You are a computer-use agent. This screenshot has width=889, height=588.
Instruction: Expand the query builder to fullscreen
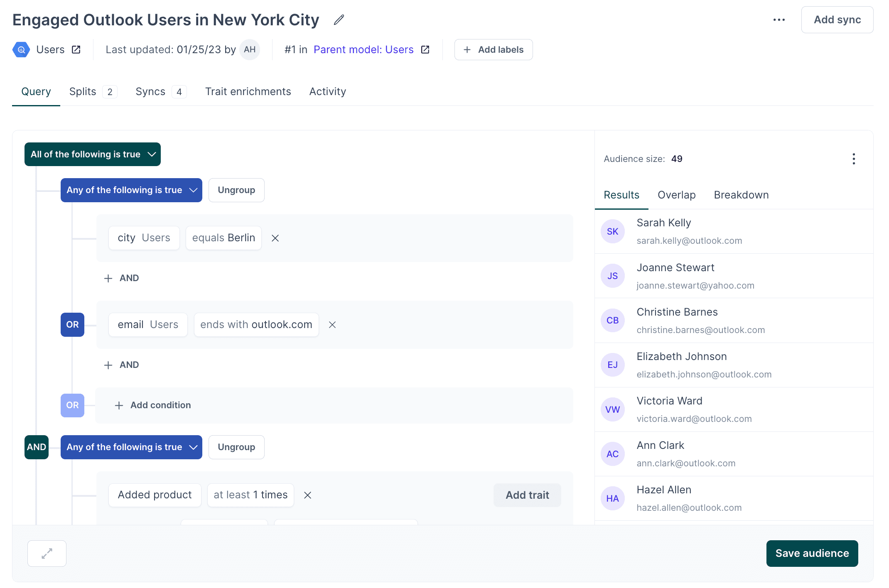click(47, 553)
